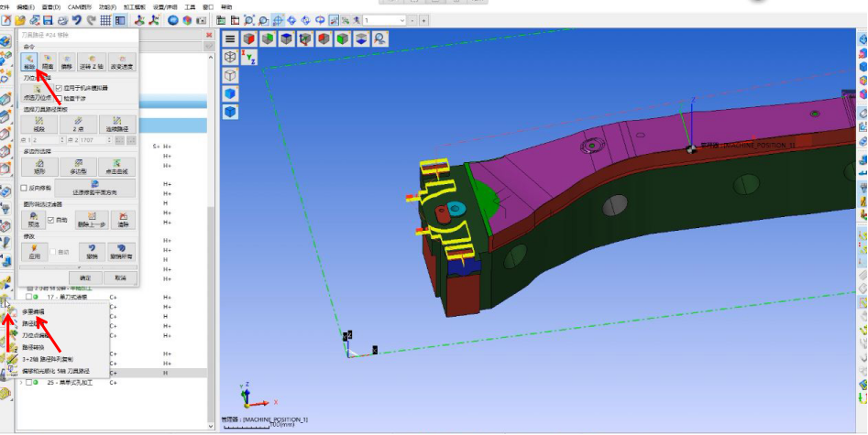Image resolution: width=868 pixels, height=435 pixels.
Task: Click the rotate-view loop toolbar icon
Action: coord(320,20)
